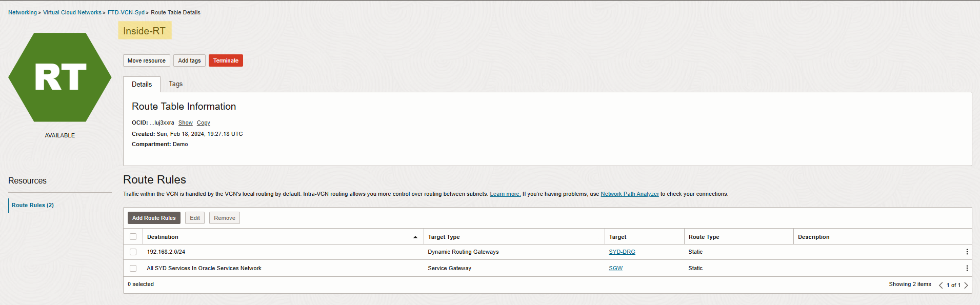This screenshot has width=980, height=305.
Task: Copy the OCID
Action: (204, 123)
